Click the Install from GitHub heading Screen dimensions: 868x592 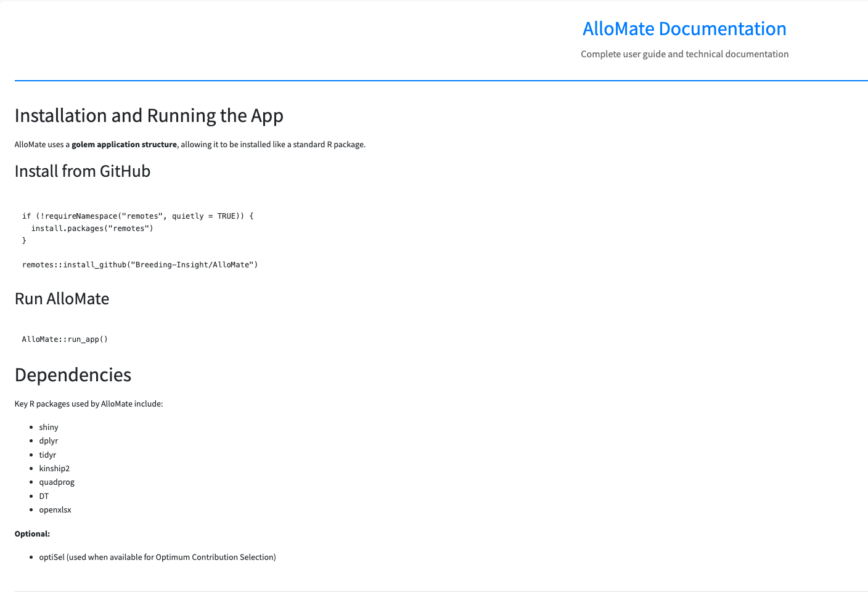click(x=82, y=172)
